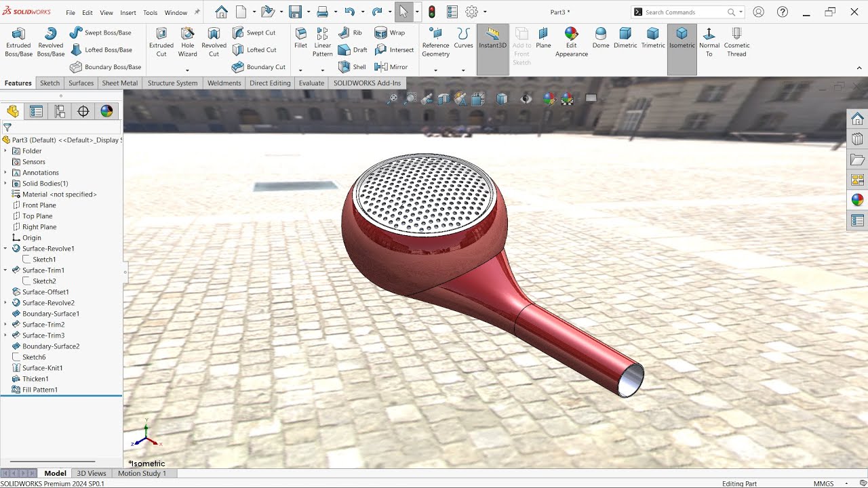Select the Draft tool

[353, 49]
